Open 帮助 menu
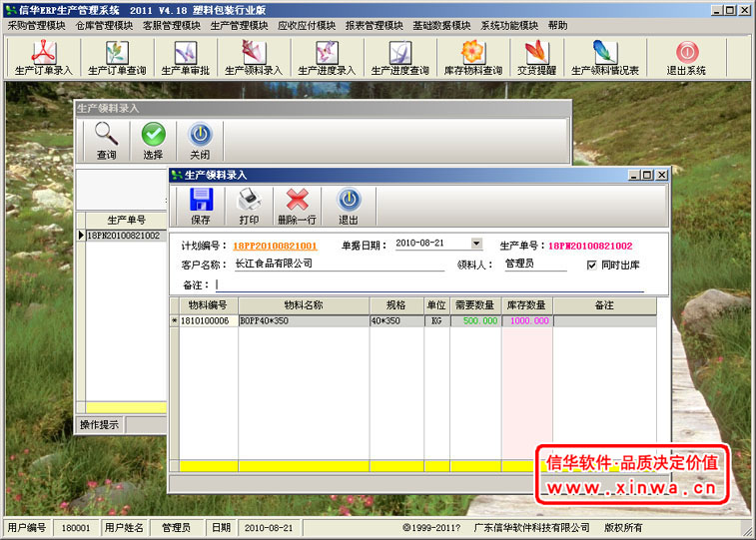 (x=558, y=26)
